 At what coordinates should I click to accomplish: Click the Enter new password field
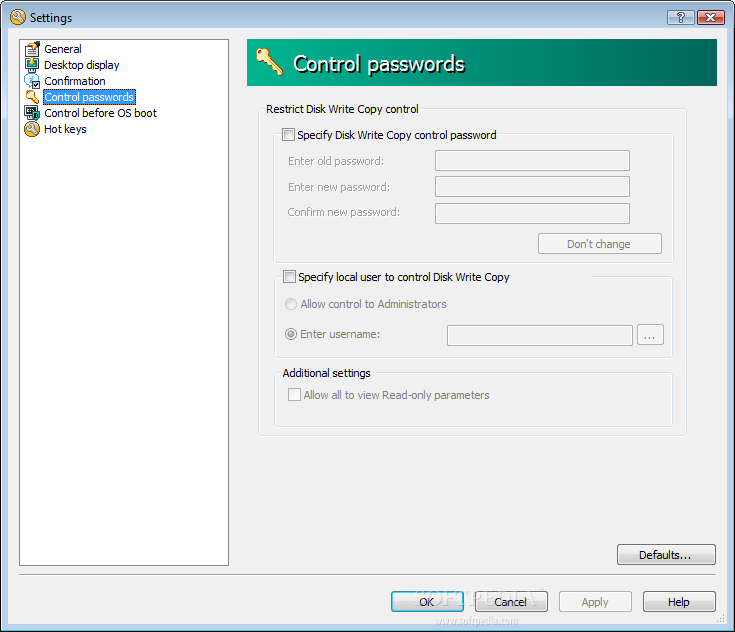[x=532, y=186]
